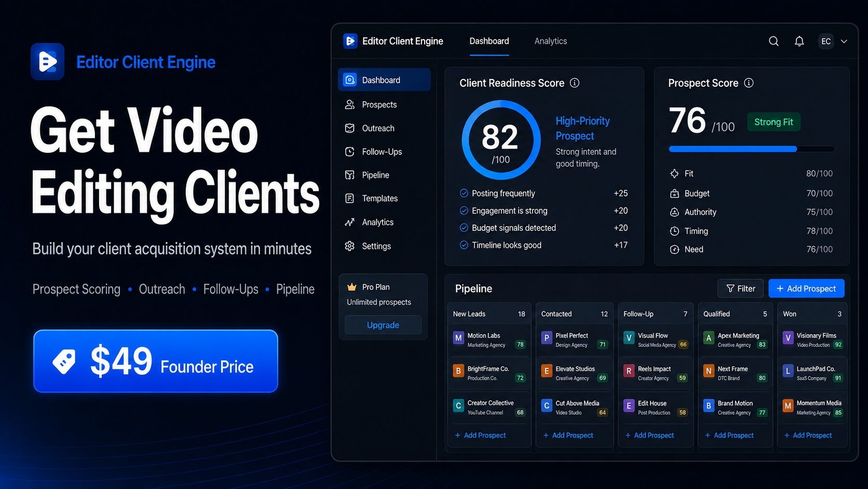The height and width of the screenshot is (489, 868).
Task: Add Prospect in Contacted column
Action: pos(568,435)
